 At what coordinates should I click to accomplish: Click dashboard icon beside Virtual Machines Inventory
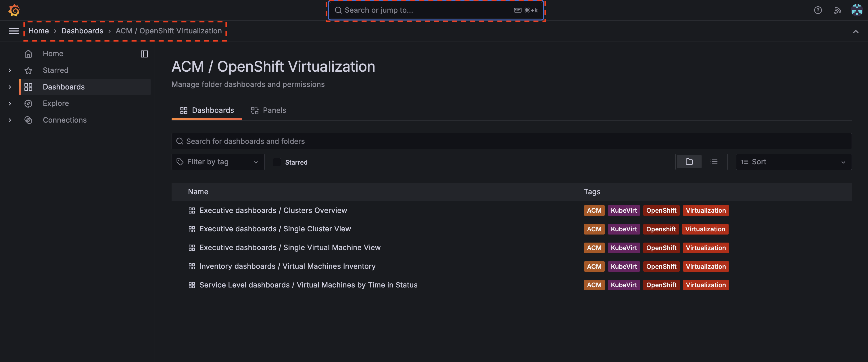point(192,266)
